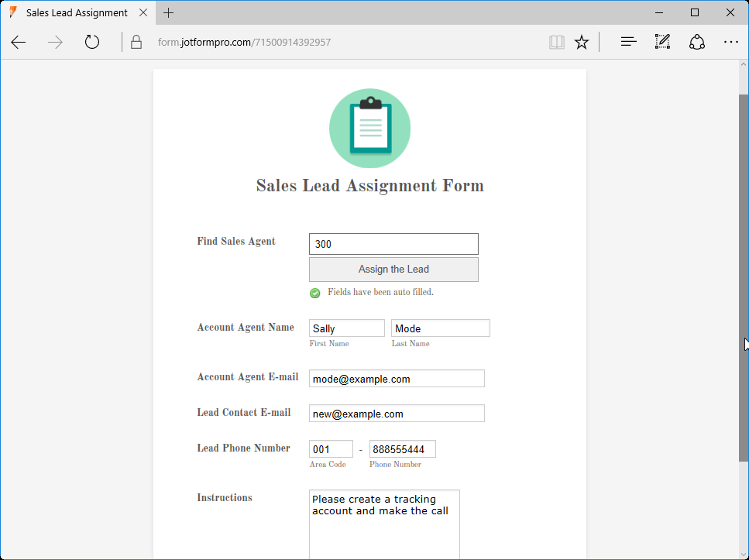
Task: Click inside the Instructions text area
Action: (384, 519)
